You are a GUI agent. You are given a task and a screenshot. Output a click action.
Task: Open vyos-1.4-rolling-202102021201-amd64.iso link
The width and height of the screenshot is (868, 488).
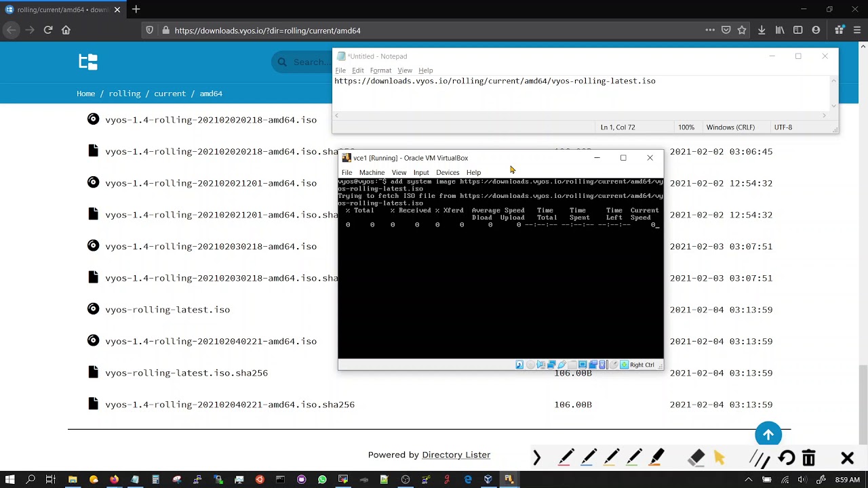point(211,183)
